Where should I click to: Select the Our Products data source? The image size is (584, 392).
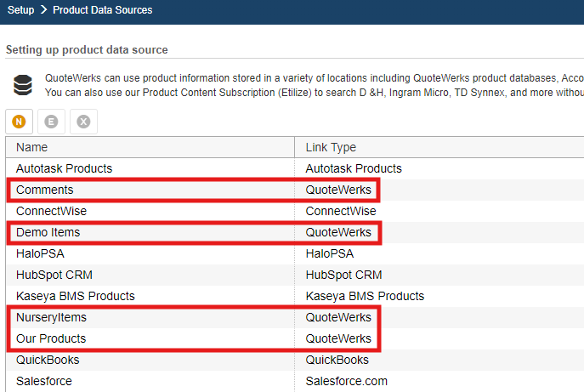(51, 338)
